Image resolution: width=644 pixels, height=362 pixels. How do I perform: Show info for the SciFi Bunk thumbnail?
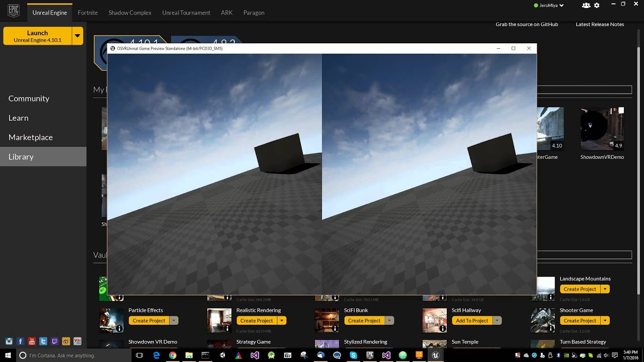335,328
